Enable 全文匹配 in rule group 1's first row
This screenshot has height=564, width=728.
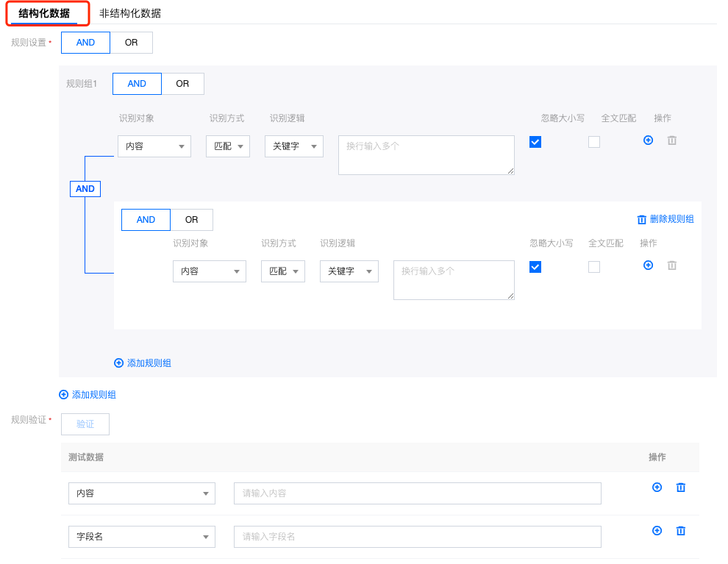(x=594, y=142)
